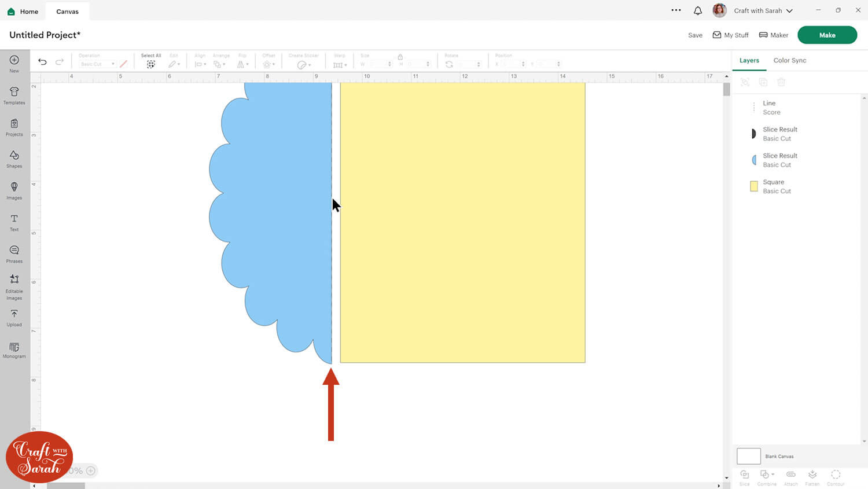Click the Rotate stepper arrows
Screen dimensions: 868x489
tap(479, 64)
